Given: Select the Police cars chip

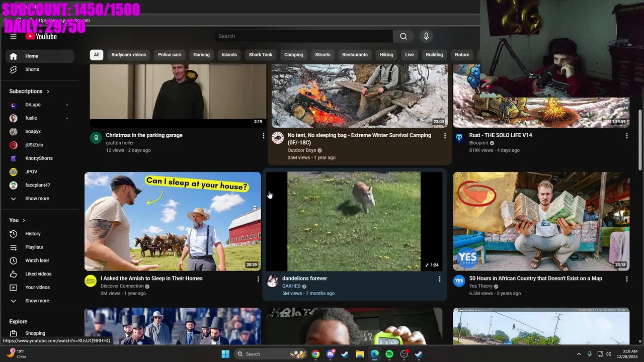Looking at the screenshot, I should (x=170, y=55).
